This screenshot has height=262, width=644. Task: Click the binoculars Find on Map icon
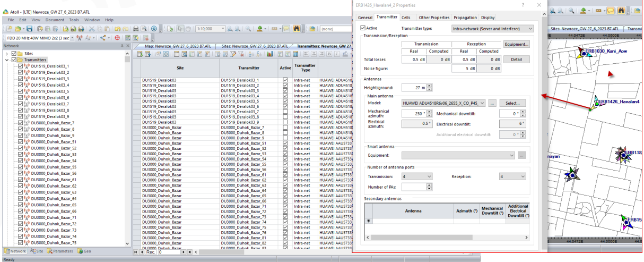297,29
